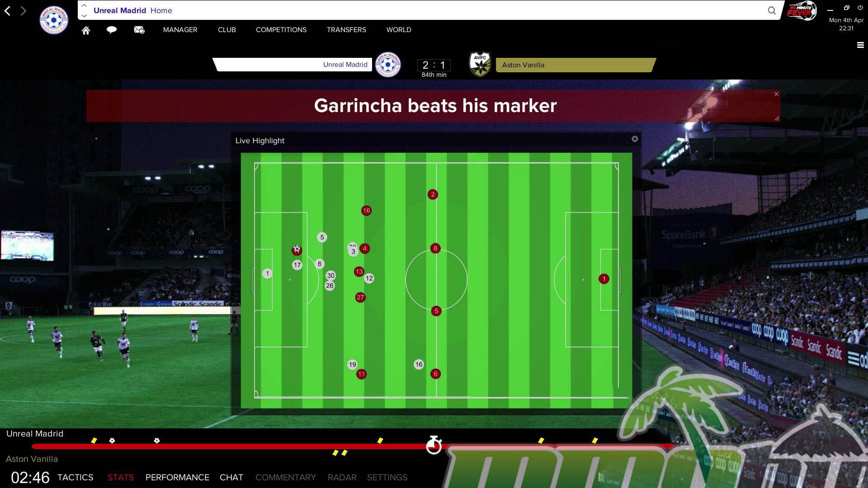Select red player number 2

[433, 195]
